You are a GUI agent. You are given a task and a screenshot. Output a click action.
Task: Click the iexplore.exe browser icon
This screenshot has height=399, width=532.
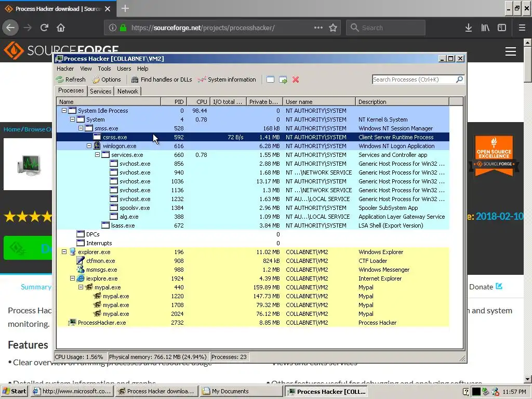pos(81,278)
